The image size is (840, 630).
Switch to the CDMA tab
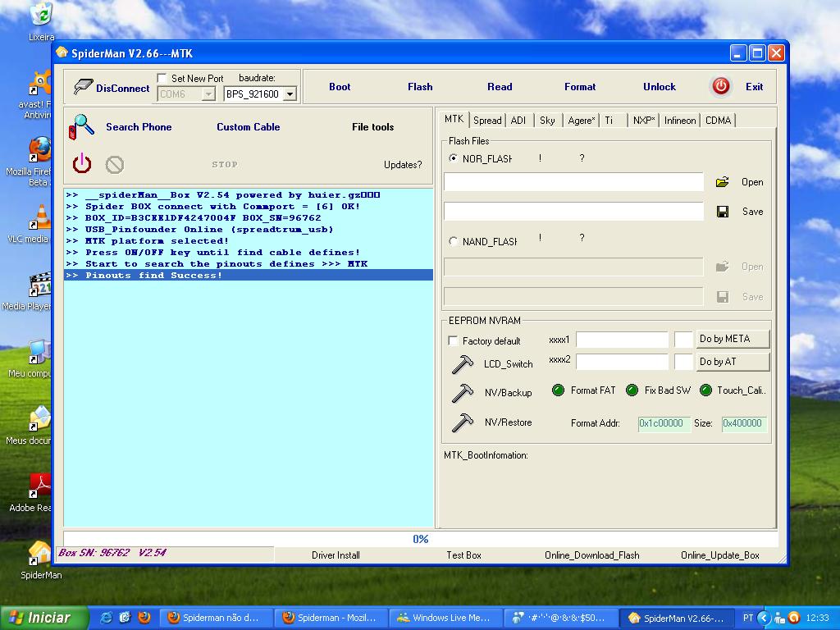point(718,121)
